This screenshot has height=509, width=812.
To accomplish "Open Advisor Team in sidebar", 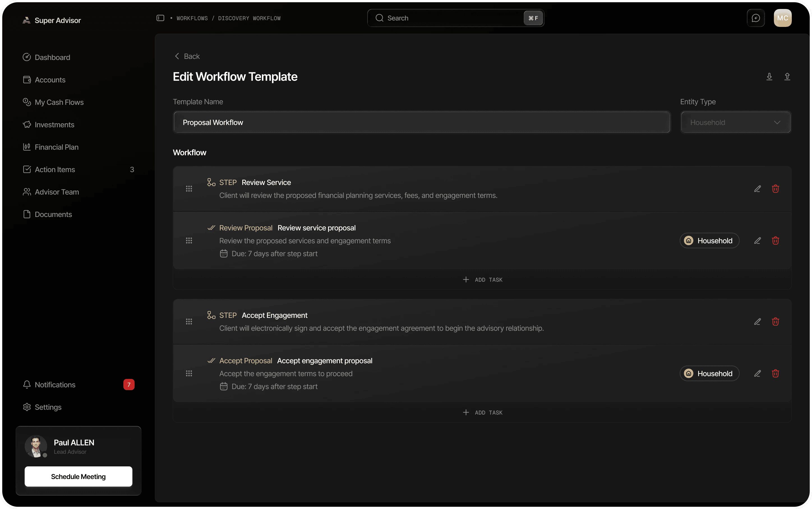I will pyautogui.click(x=50, y=192).
